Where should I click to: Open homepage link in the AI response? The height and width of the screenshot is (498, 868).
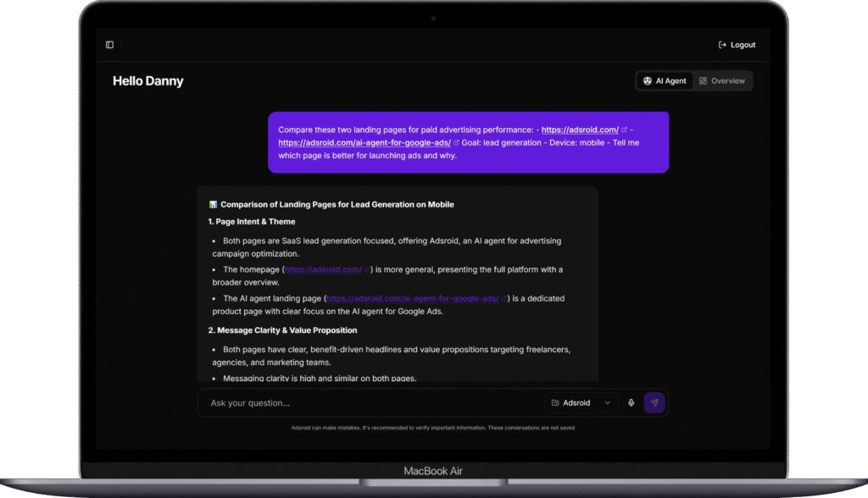(322, 270)
